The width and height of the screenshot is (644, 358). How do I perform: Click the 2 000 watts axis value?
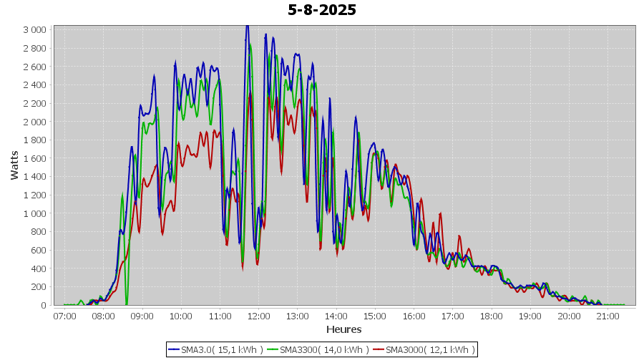tap(34, 122)
